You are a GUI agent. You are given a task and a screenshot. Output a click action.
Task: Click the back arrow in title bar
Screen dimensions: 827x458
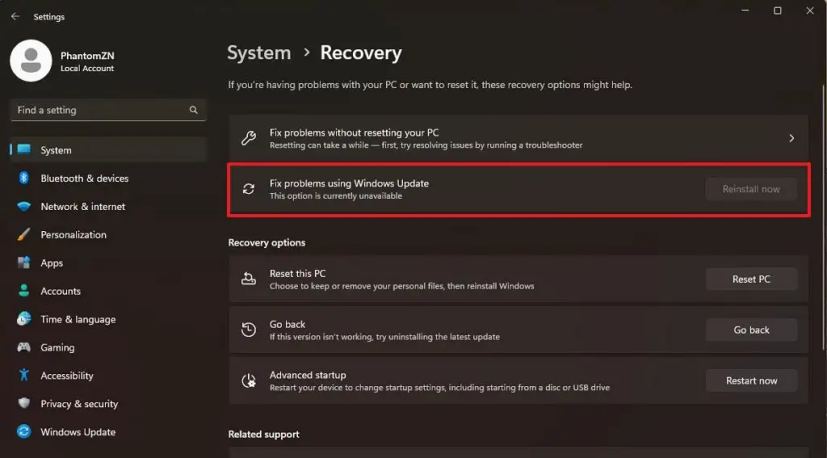pos(15,16)
